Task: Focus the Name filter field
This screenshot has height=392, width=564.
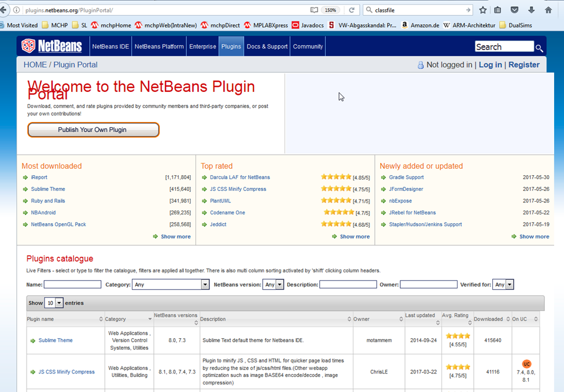Action: (72, 284)
